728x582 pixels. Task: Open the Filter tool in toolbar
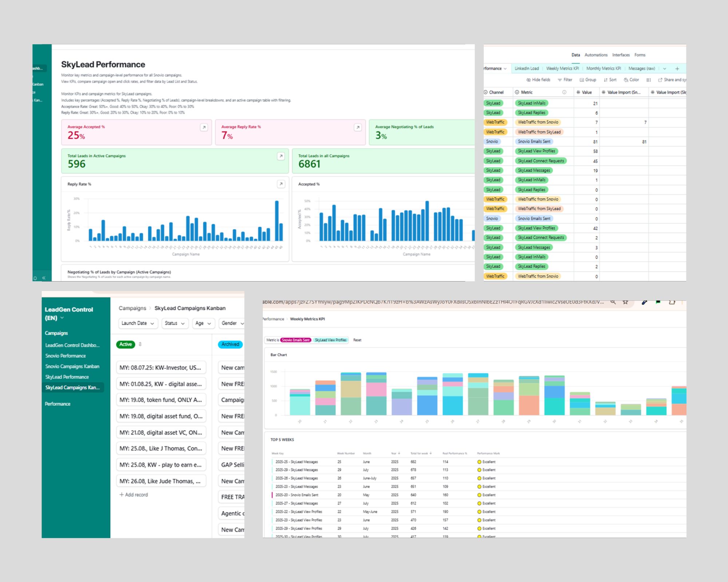click(x=565, y=80)
